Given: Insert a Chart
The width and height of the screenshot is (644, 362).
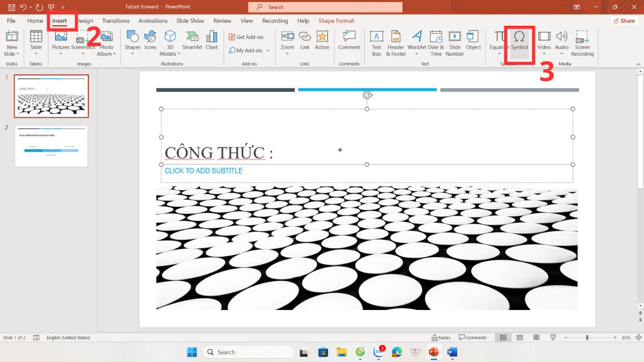Looking at the screenshot, I should pos(212,40).
